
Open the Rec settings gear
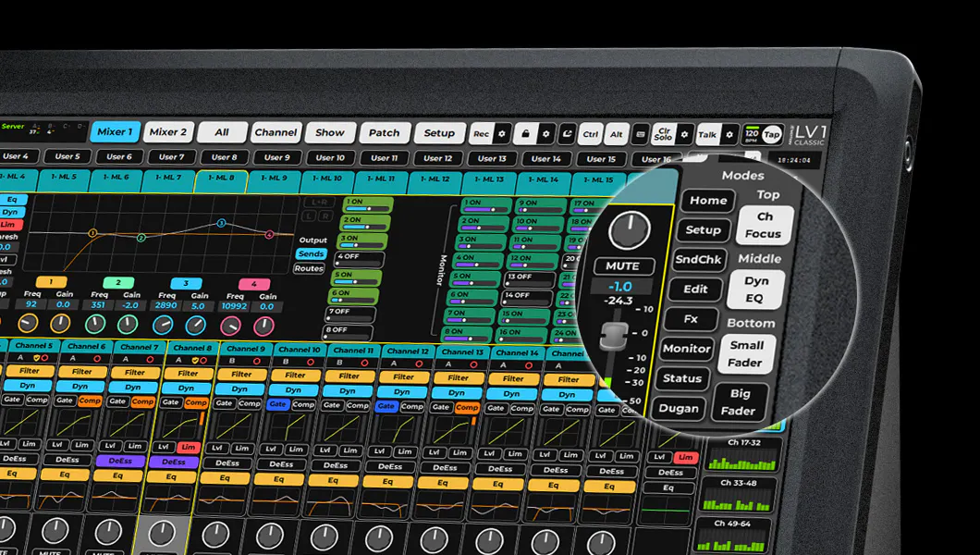(x=502, y=134)
